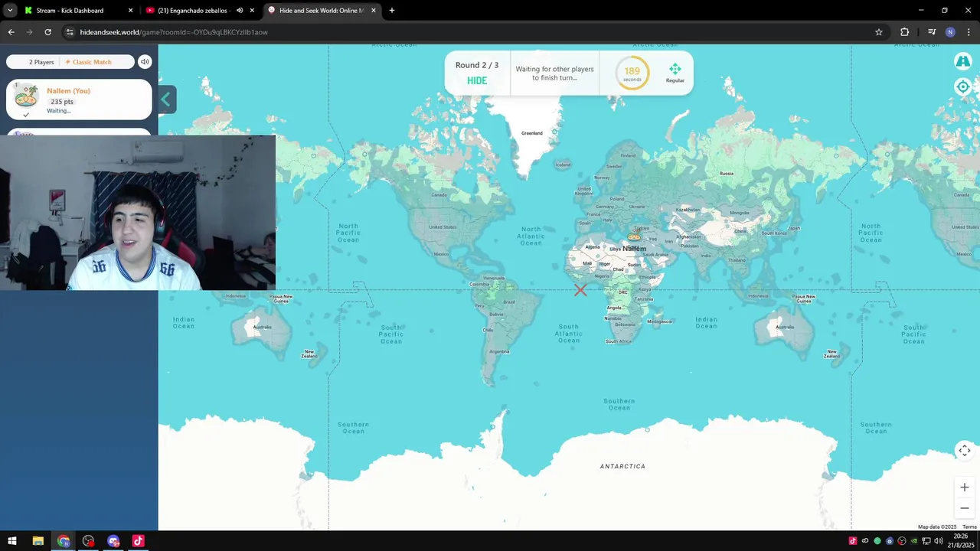Click the Regular move mode icon

[x=675, y=73]
